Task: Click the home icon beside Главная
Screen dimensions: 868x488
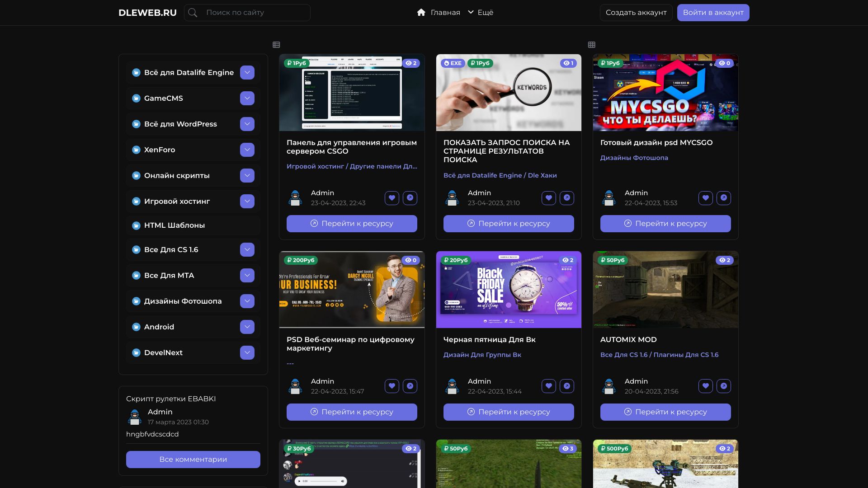Action: pos(421,12)
